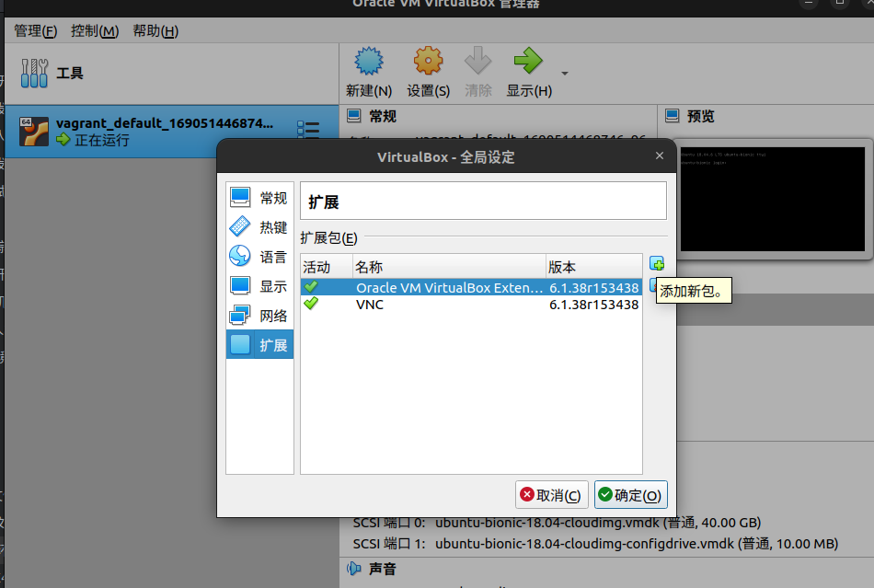874x588 pixels.
Task: Open the Hotkeys (热键) settings page
Action: [259, 227]
